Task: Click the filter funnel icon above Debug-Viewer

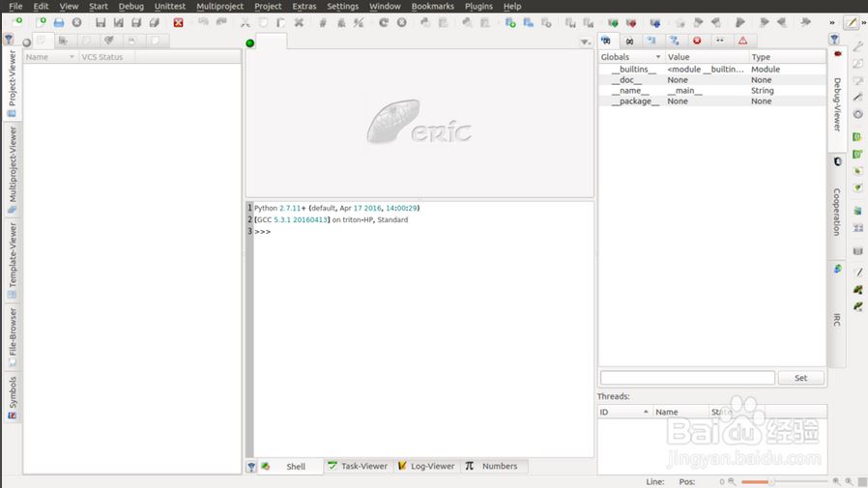Action: pyautogui.click(x=834, y=40)
